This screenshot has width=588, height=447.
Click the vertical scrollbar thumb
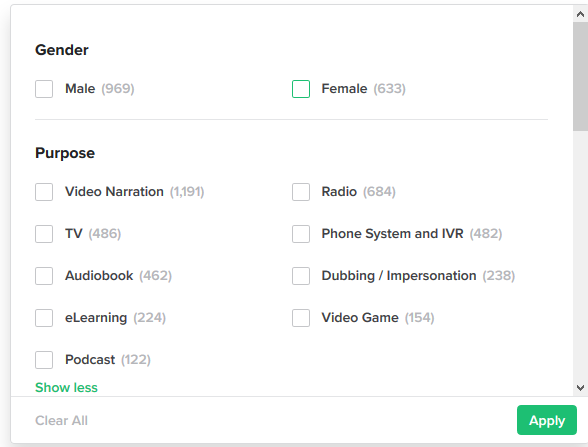click(580, 76)
